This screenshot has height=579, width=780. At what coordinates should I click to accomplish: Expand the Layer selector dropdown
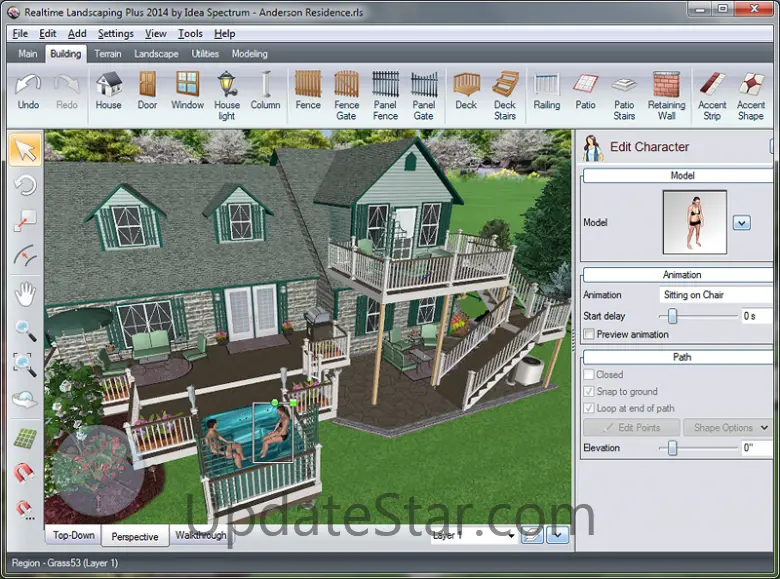point(512,536)
